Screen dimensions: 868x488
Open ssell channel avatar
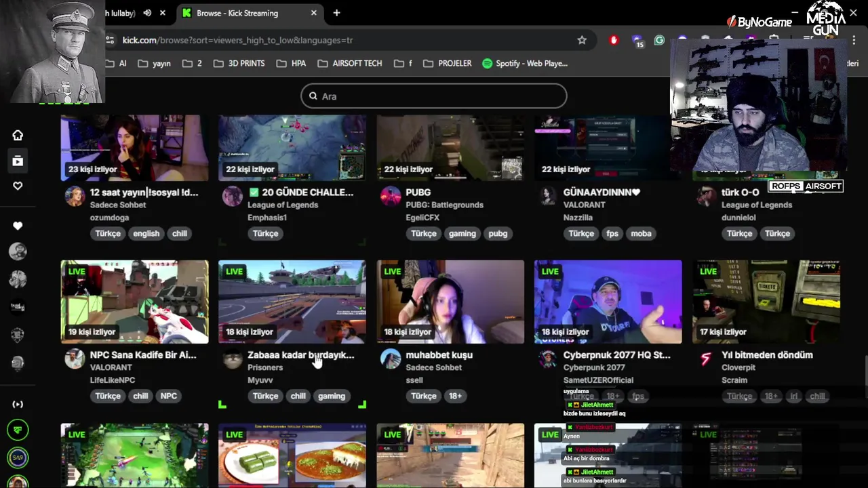(391, 359)
